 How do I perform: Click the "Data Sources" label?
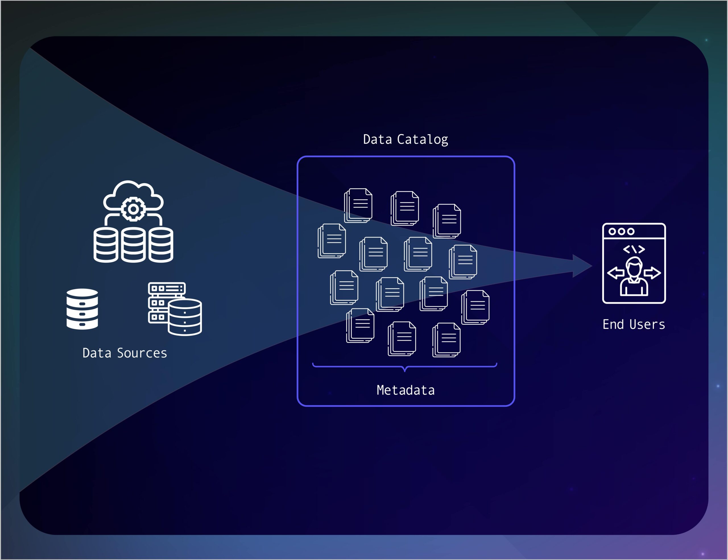point(125,353)
